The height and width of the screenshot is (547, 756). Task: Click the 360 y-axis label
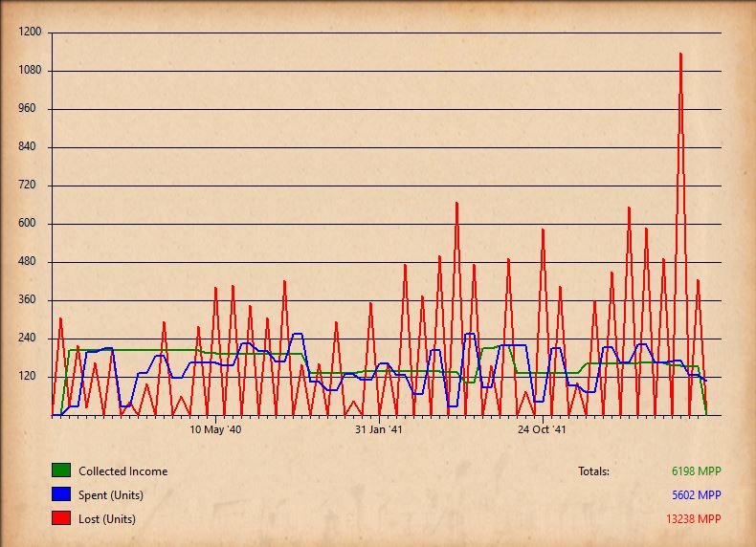pyautogui.click(x=28, y=299)
